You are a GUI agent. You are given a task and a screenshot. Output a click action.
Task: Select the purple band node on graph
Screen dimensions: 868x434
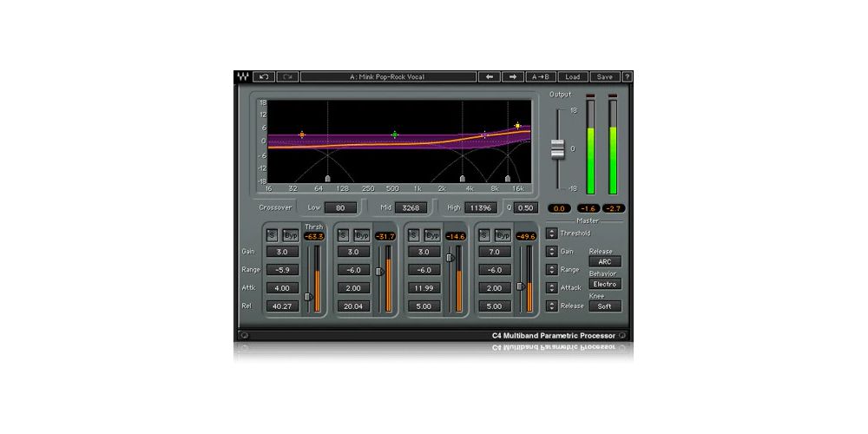(485, 135)
